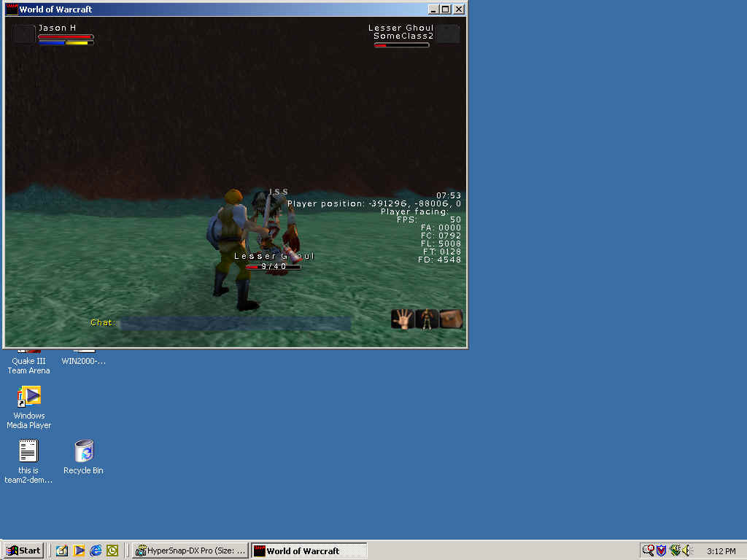747x560 pixels.
Task: Launch Media Player from quick launch bar
Action: pyautogui.click(x=79, y=551)
